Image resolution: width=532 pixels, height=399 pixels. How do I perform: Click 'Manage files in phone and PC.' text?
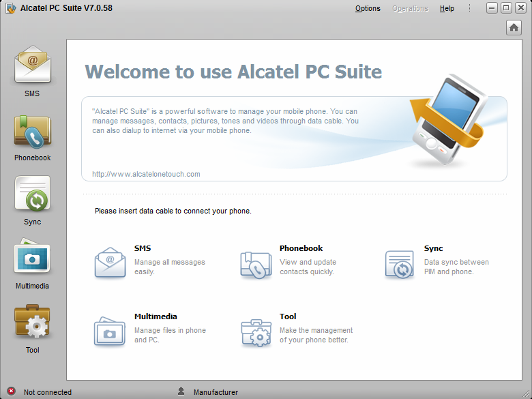[170, 335]
